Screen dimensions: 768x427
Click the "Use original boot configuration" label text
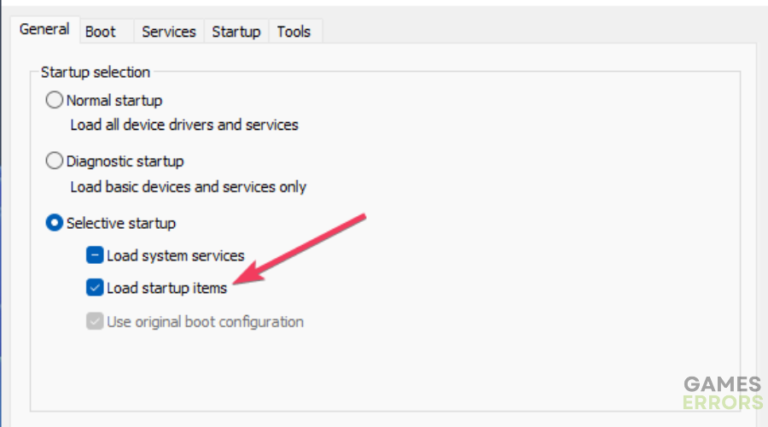click(x=205, y=322)
